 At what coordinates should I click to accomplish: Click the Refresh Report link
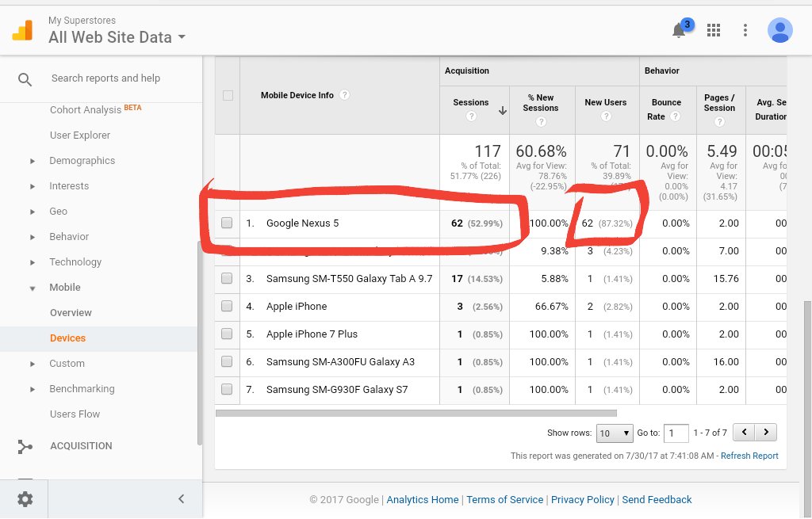coord(749,456)
